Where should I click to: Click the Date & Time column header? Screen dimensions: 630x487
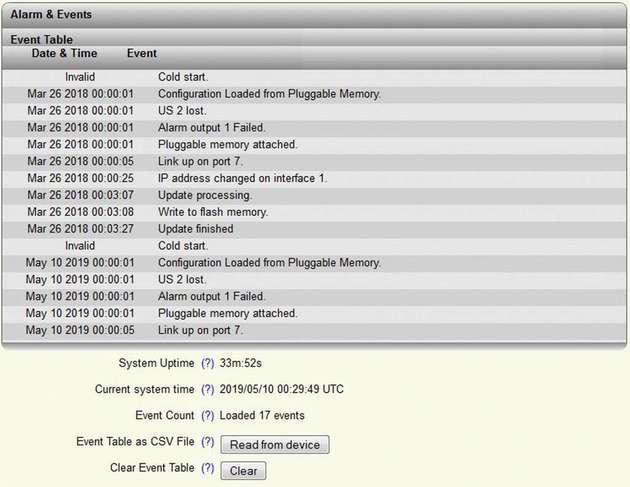coord(64,53)
